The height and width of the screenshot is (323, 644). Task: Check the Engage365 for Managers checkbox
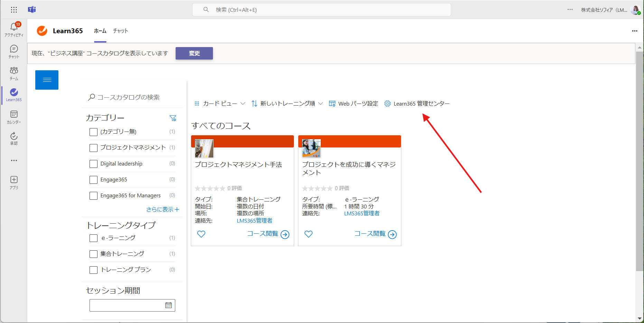click(93, 196)
